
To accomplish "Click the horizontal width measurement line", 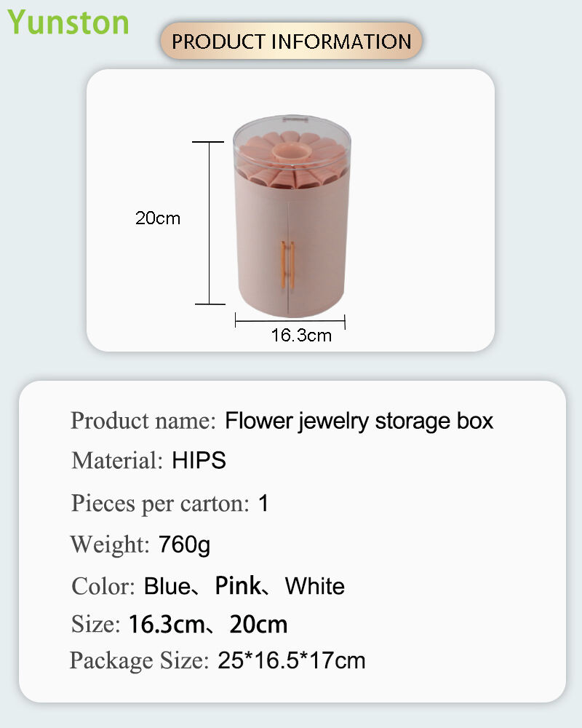I will 290,320.
